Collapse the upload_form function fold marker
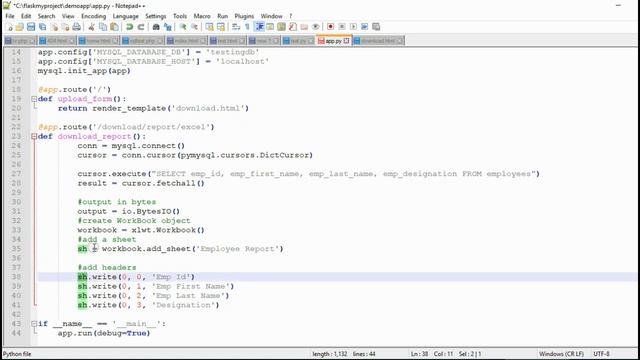The image size is (640, 360). tap(34, 99)
